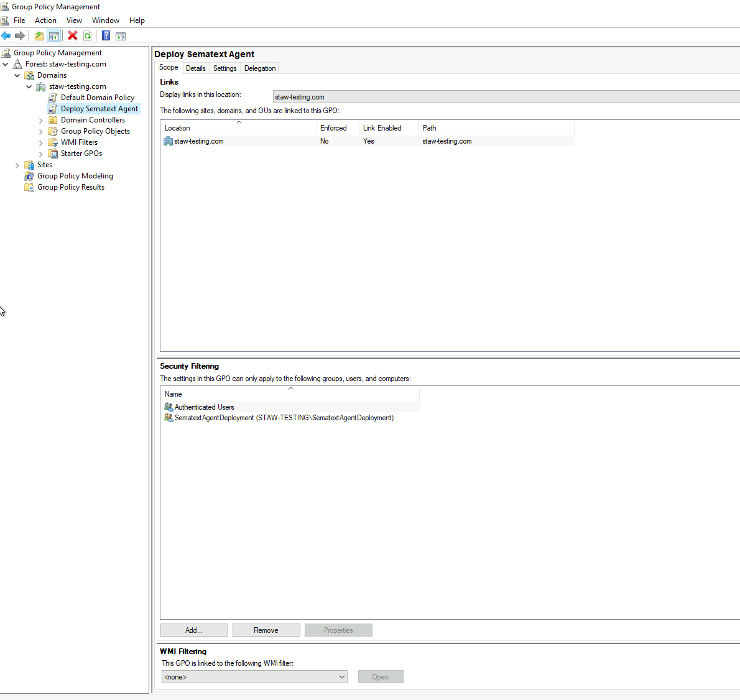Click the Group Policy Objects folder icon

[53, 131]
